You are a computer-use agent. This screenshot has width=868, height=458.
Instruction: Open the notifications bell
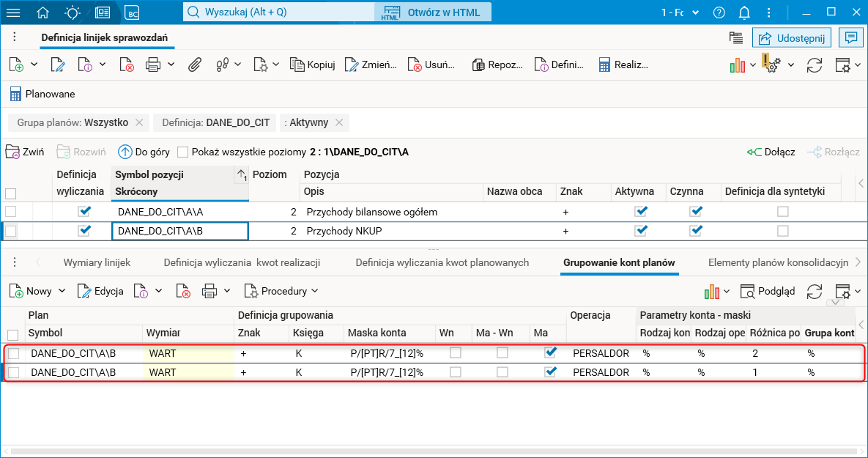[744, 12]
